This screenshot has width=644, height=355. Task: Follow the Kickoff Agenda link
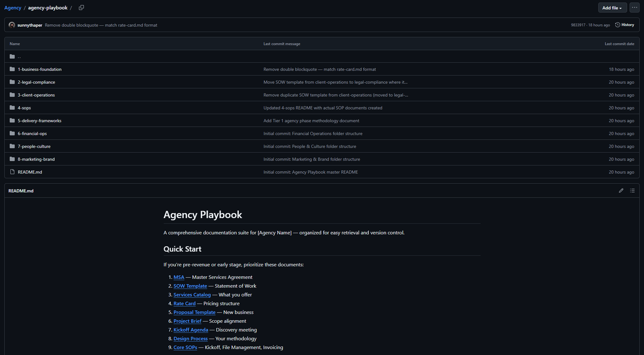[x=191, y=330]
